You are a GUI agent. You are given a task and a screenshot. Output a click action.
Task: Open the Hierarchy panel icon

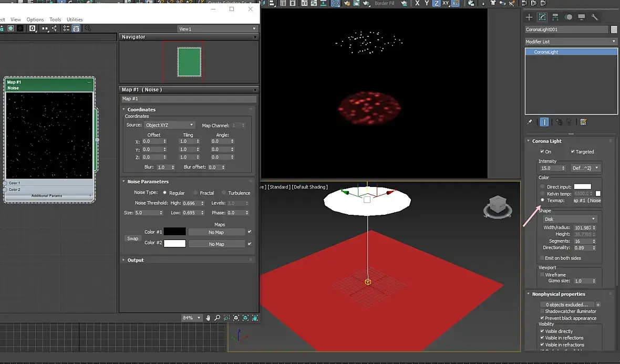point(555,17)
